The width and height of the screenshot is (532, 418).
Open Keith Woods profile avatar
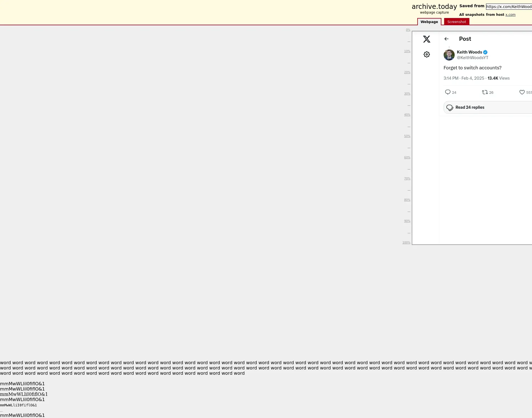pyautogui.click(x=449, y=55)
